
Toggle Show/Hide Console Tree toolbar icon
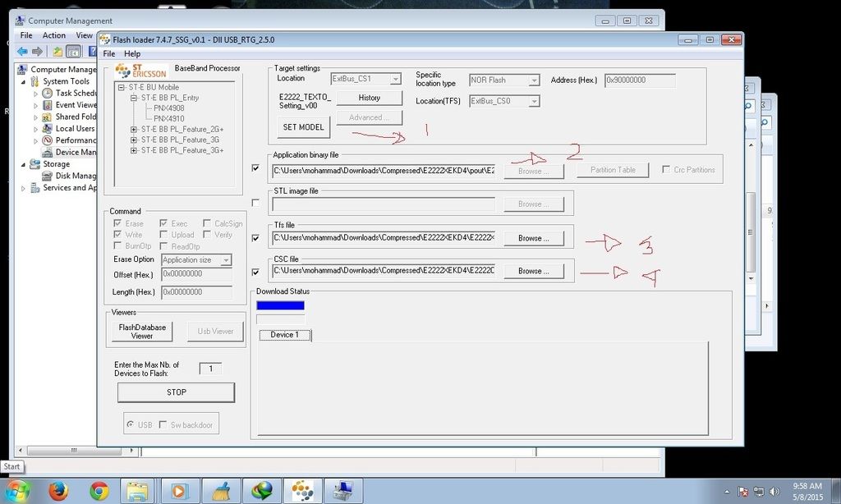click(x=73, y=52)
